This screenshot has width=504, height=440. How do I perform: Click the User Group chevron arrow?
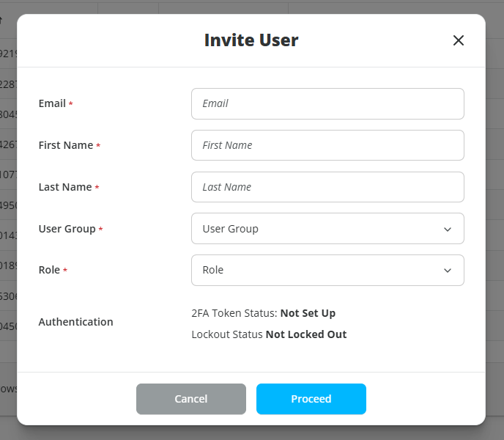pyautogui.click(x=448, y=230)
